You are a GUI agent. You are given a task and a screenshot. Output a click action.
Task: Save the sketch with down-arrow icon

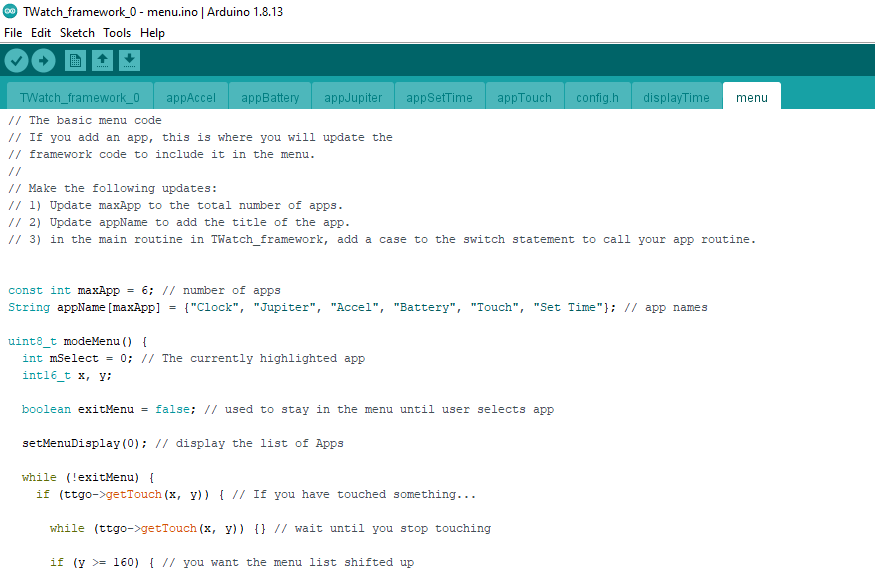pos(129,60)
